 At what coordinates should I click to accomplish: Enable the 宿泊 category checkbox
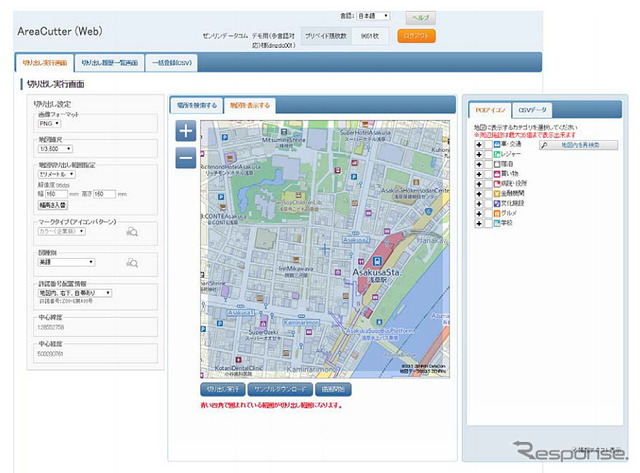point(488,164)
